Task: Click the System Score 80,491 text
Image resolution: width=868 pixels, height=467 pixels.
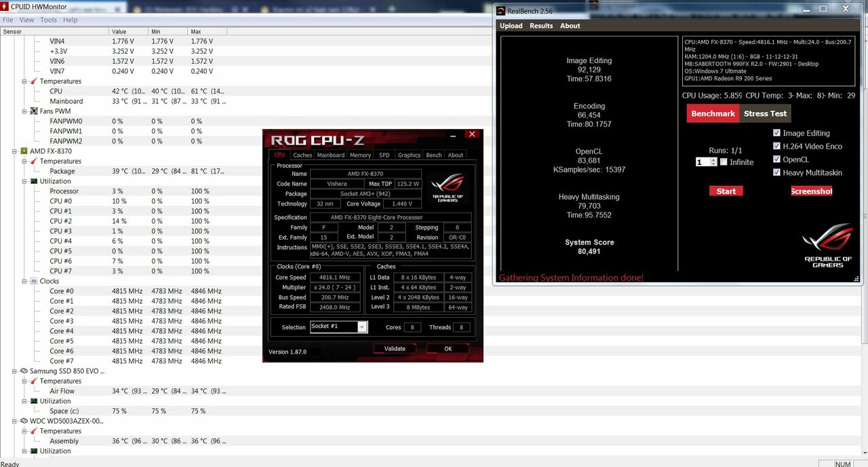Action: click(589, 247)
